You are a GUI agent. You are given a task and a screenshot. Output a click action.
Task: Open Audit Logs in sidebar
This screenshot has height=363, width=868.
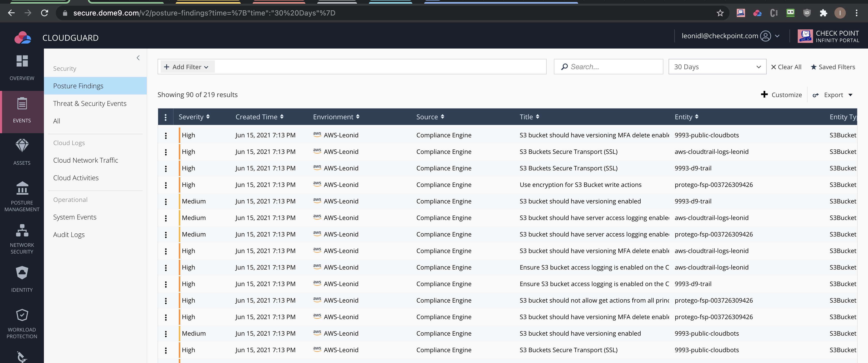[x=69, y=235]
